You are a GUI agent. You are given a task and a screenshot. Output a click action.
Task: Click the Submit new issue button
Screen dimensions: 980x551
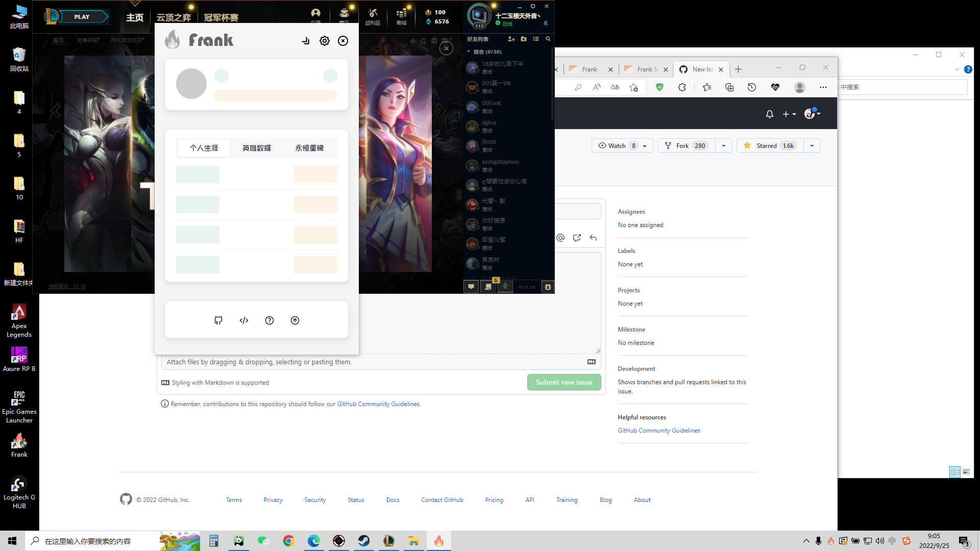(x=563, y=382)
